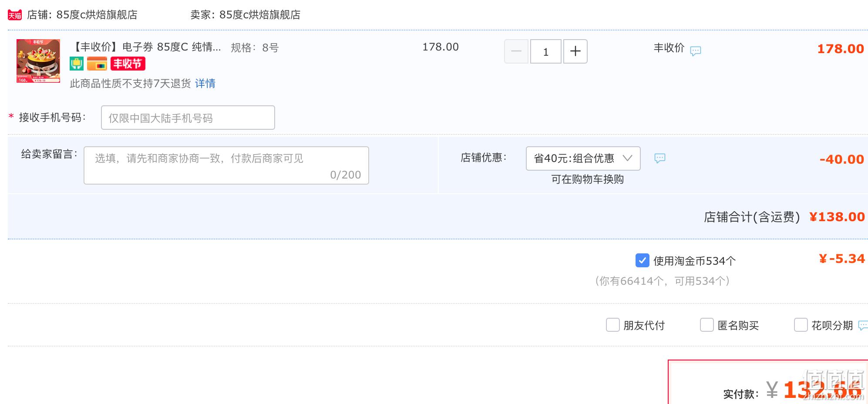Click the 店铺合计 total ¥138.00
The height and width of the screenshot is (404, 868).
[837, 217]
